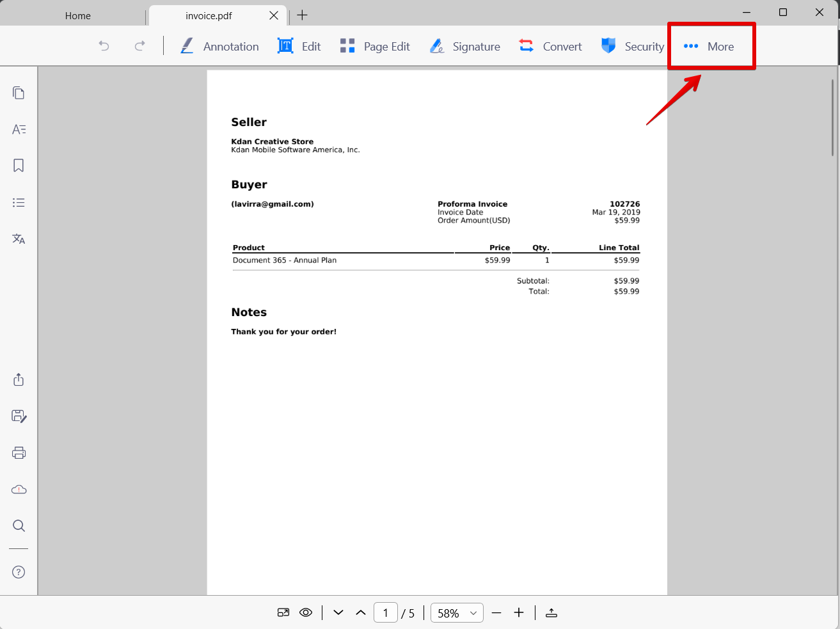This screenshot has height=629, width=840.
Task: Close the invoice.pdf tab
Action: pos(274,15)
